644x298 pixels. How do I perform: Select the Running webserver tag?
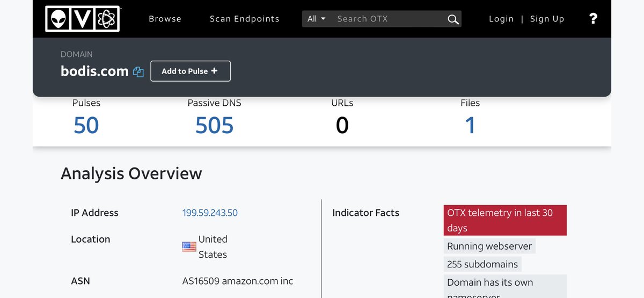click(x=489, y=246)
